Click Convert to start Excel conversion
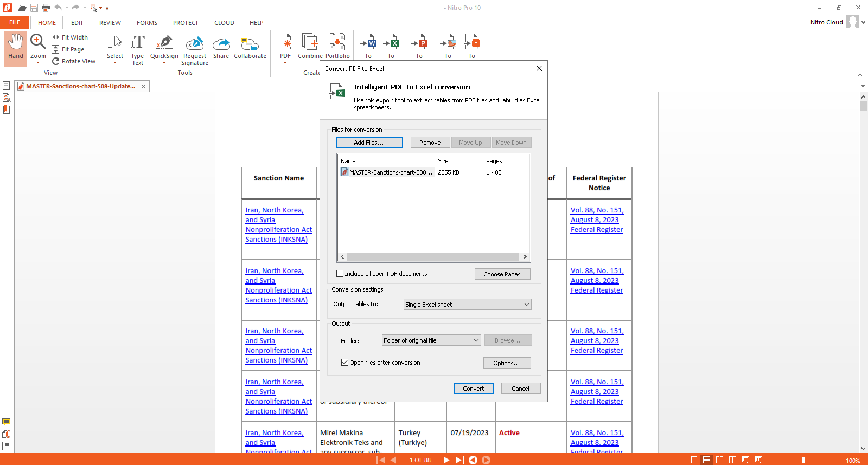Image resolution: width=868 pixels, height=465 pixels. pyautogui.click(x=474, y=389)
